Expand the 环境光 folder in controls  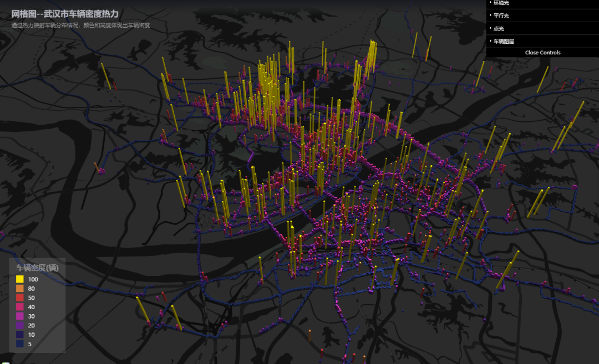click(x=542, y=3)
